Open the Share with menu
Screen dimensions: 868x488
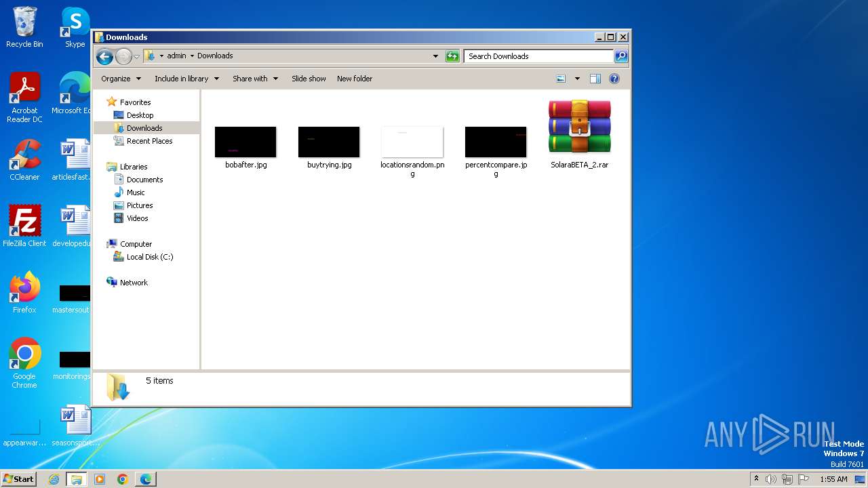255,79
